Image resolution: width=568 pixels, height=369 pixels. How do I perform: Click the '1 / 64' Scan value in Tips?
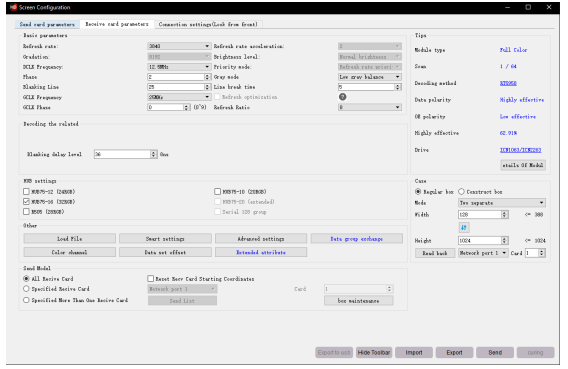tap(508, 66)
